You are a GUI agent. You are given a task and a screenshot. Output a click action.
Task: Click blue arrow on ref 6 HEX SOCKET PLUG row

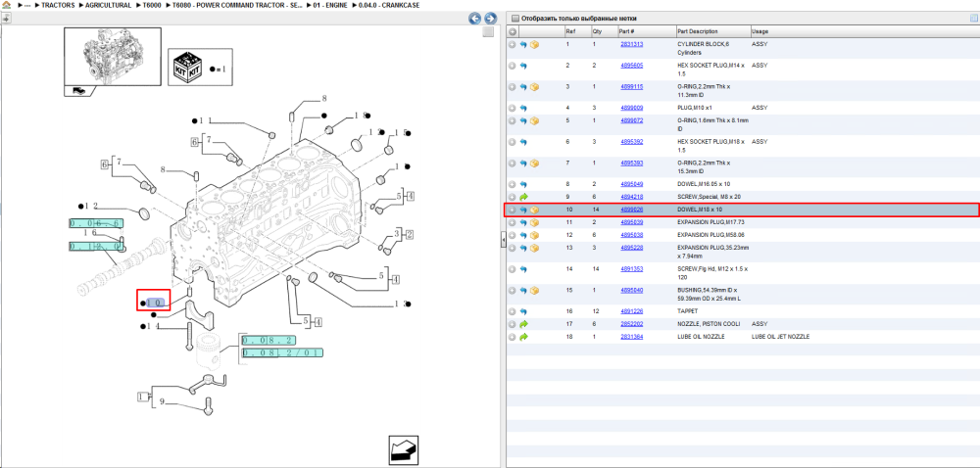523,142
